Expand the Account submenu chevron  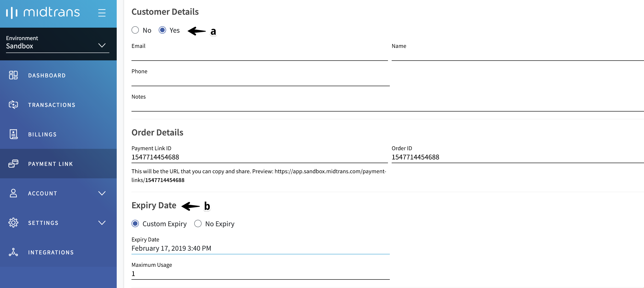[102, 193]
